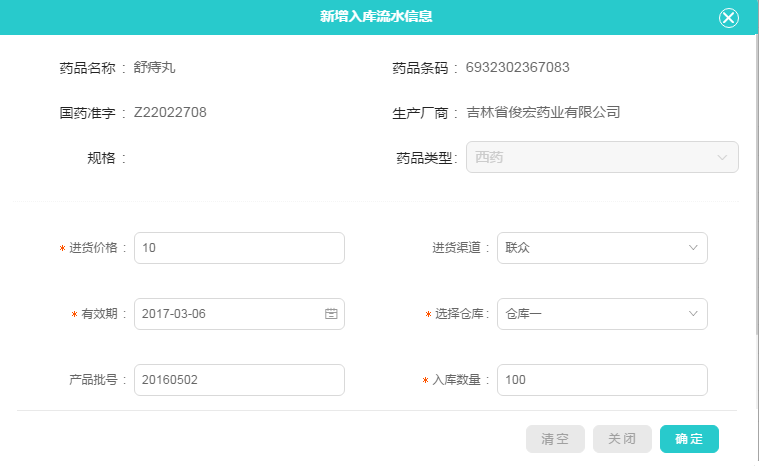Click the 入库数量 input field
This screenshot has width=759, height=466.
click(x=602, y=380)
